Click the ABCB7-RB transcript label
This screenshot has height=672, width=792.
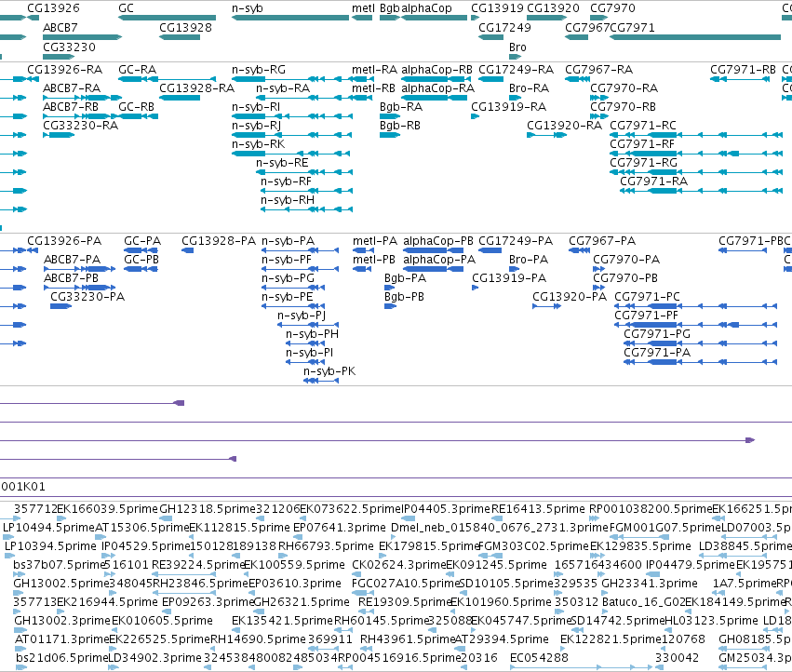tap(71, 107)
